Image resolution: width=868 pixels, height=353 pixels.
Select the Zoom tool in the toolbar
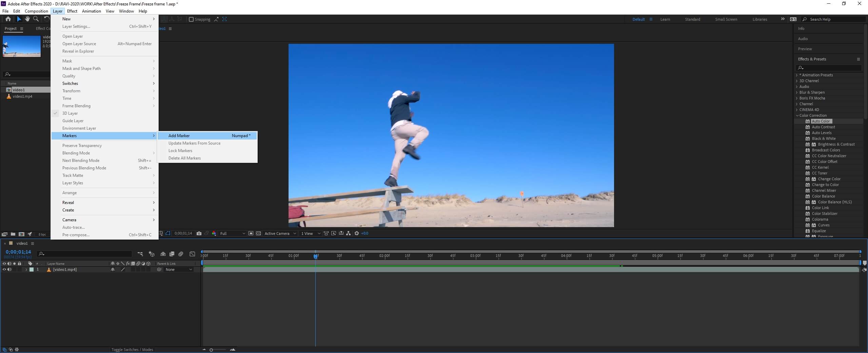click(x=36, y=19)
